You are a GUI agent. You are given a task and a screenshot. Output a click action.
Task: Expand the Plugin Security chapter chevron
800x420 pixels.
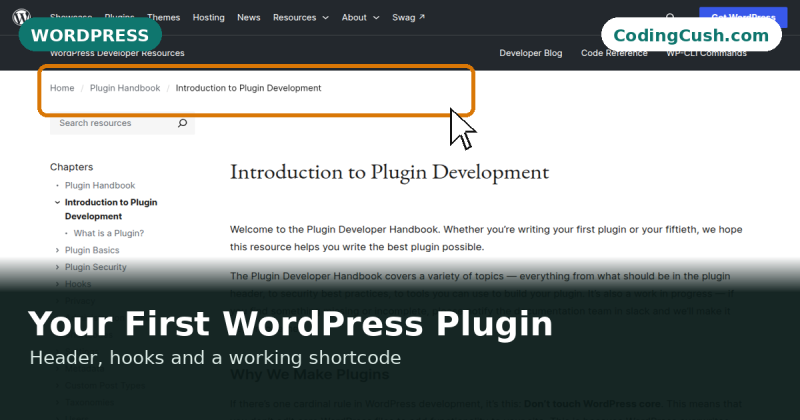(57, 267)
